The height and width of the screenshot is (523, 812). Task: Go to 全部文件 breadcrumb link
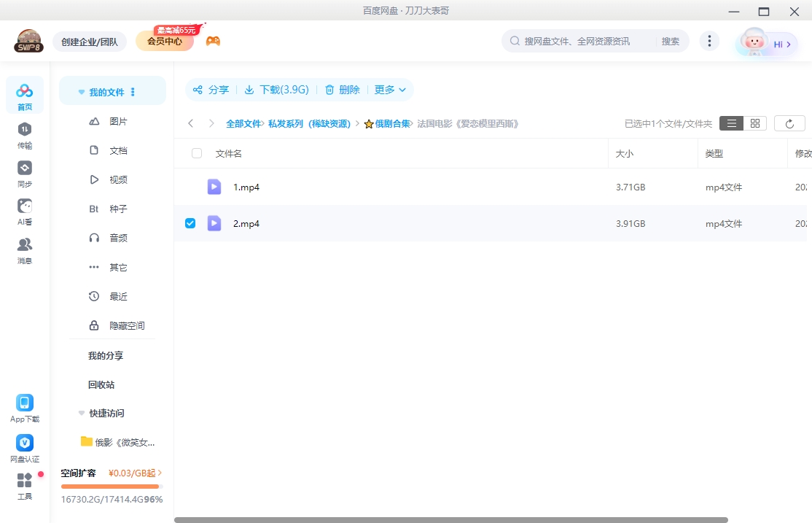click(244, 123)
